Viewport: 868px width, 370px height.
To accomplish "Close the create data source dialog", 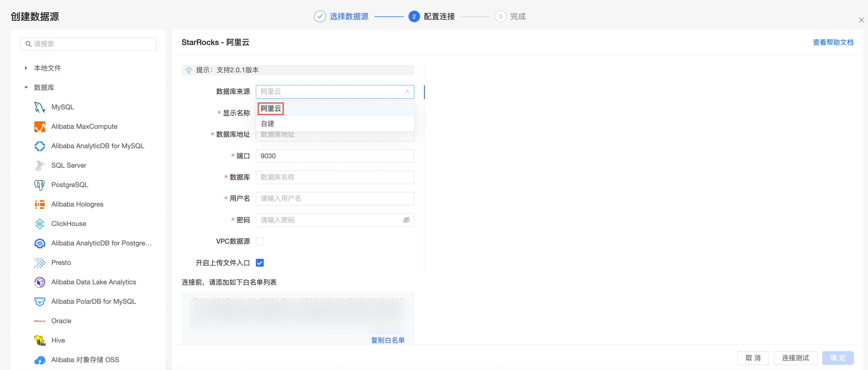I will 861,20.
